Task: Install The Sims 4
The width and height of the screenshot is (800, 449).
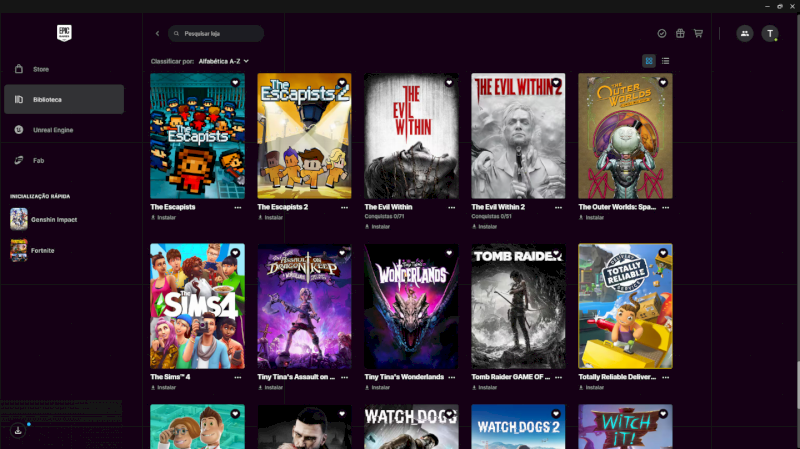Action: [163, 387]
